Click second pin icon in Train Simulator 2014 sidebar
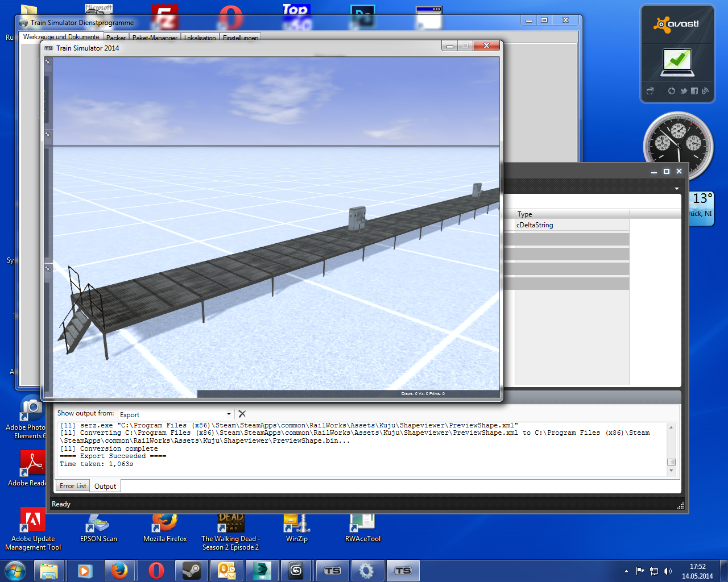The height and width of the screenshot is (582, 728). pyautogui.click(x=48, y=135)
